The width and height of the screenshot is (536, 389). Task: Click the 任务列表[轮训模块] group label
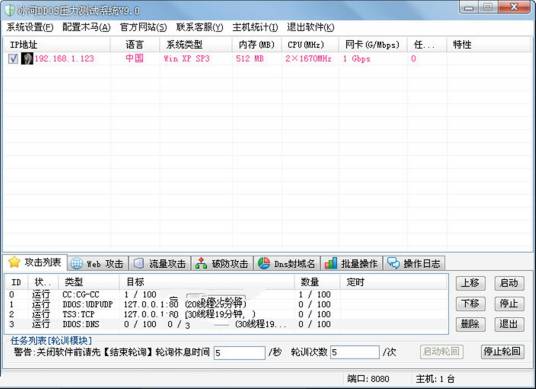51,340
